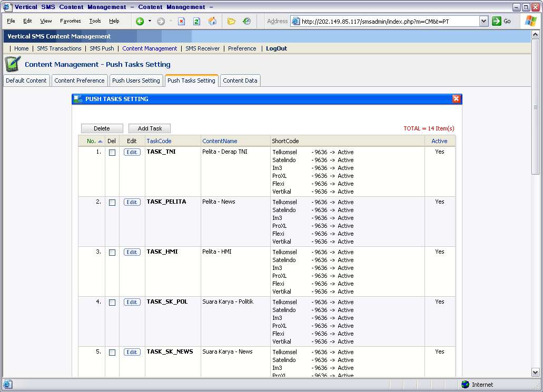This screenshot has height=392, width=543.
Task: Refresh the page with the Refresh icon
Action: 196,21
